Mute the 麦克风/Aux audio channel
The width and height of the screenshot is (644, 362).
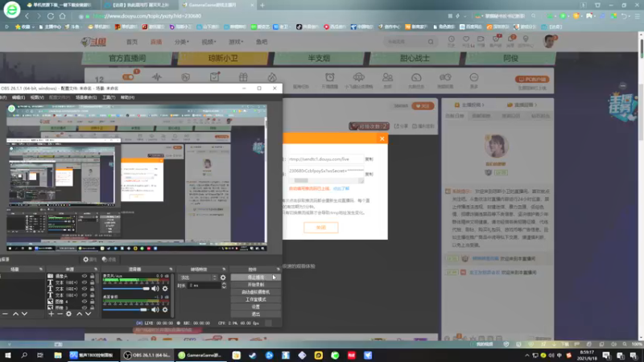155,289
